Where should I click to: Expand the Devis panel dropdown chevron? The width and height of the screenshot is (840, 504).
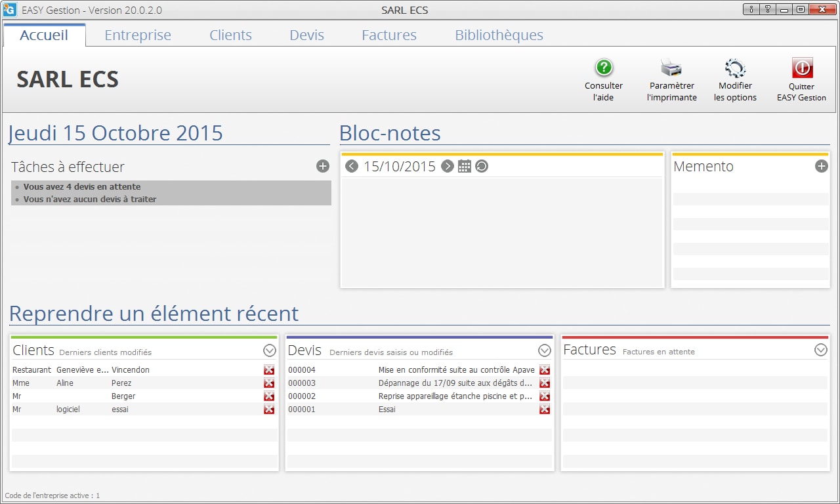[544, 350]
